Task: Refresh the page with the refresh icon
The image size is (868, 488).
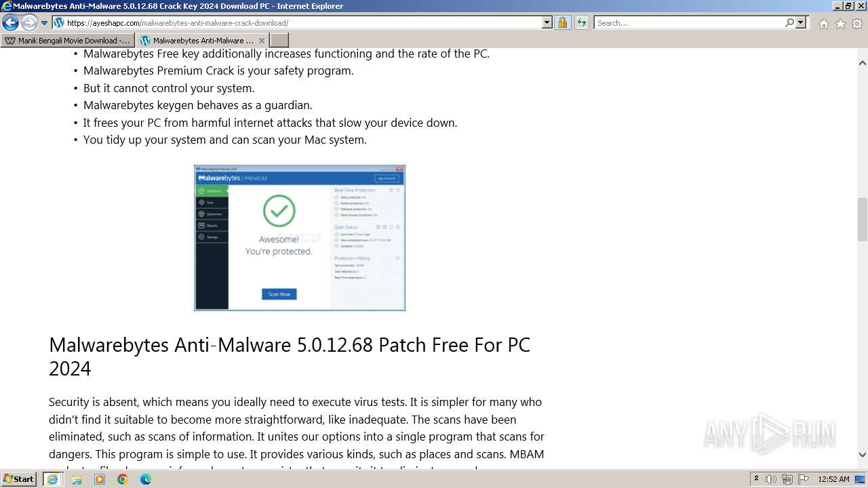Action: (x=582, y=23)
